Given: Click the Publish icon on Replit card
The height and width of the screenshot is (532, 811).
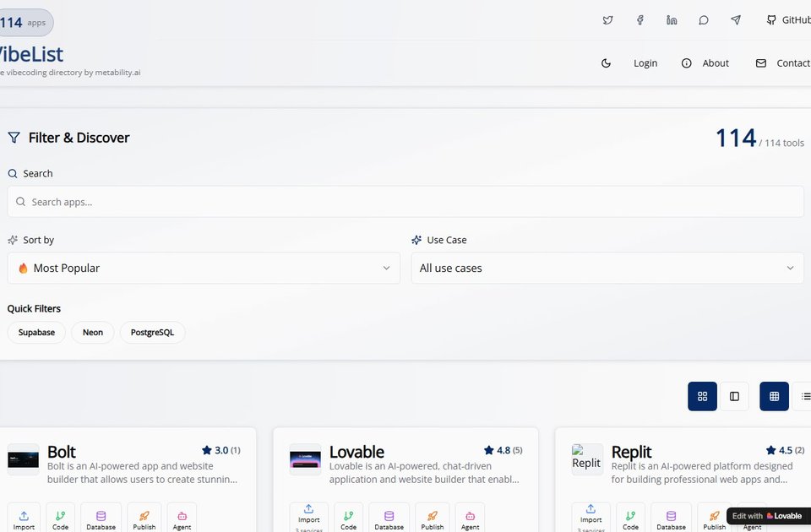Looking at the screenshot, I should [715, 518].
